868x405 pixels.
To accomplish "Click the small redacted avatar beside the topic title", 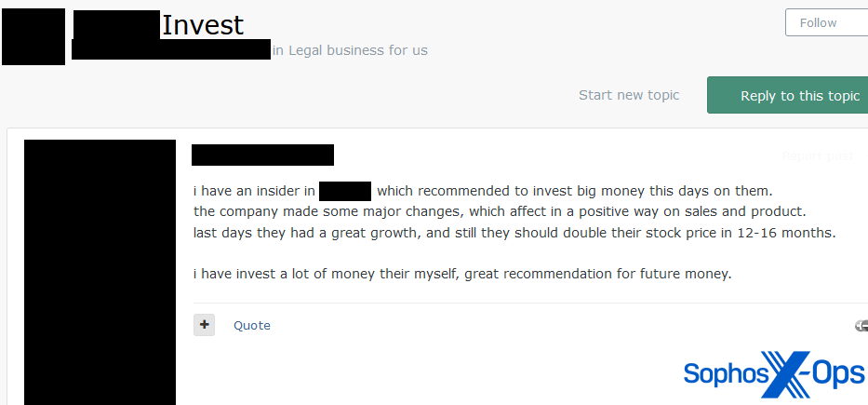I will click(33, 37).
